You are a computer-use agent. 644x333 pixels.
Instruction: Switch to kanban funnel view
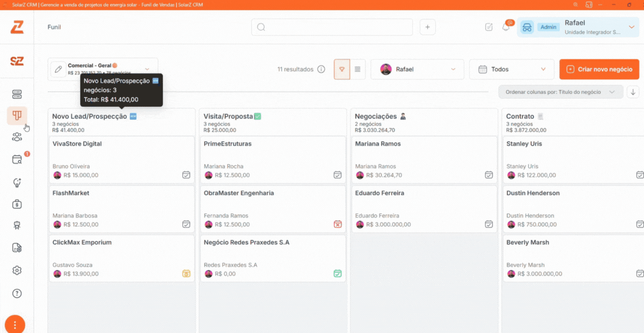coord(342,69)
